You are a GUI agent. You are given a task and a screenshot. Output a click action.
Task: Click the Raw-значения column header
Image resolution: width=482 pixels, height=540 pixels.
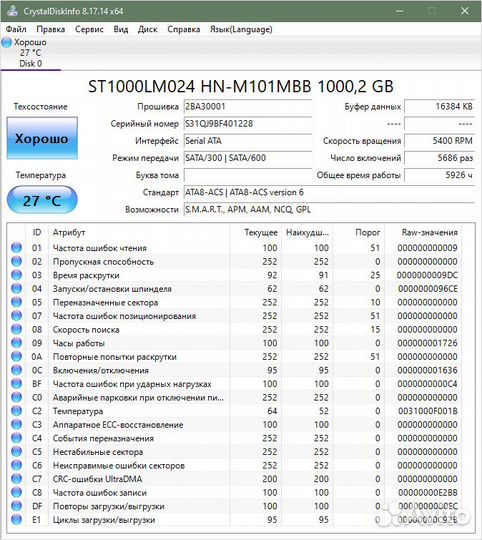click(x=430, y=232)
